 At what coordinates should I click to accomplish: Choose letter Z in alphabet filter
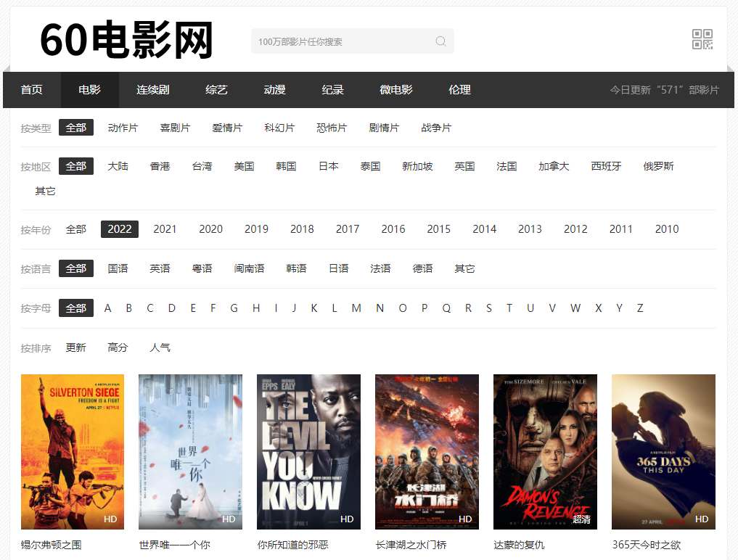pos(640,308)
